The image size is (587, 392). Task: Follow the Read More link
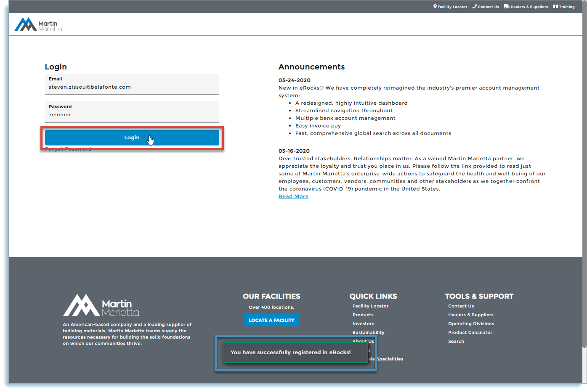(293, 196)
